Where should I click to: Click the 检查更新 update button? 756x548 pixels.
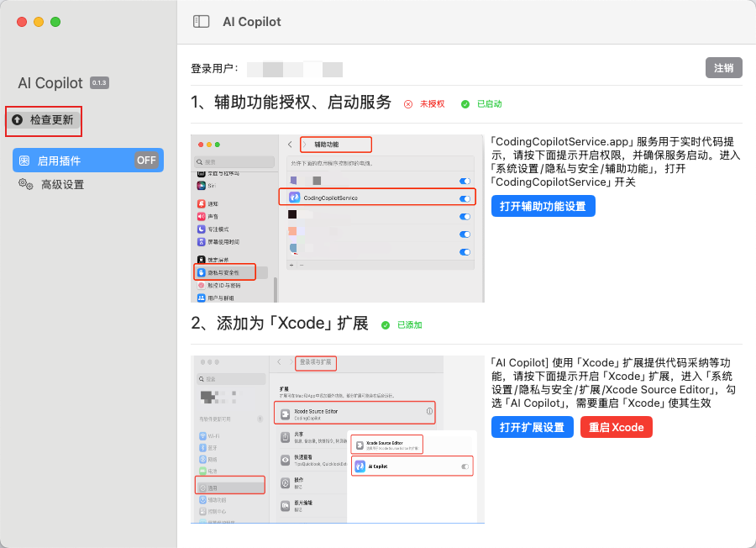coord(44,119)
